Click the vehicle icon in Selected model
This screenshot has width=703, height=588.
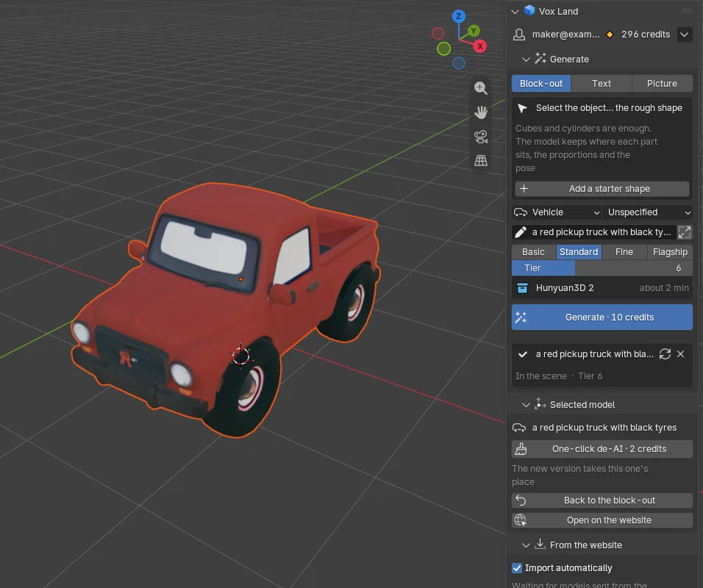click(x=519, y=428)
